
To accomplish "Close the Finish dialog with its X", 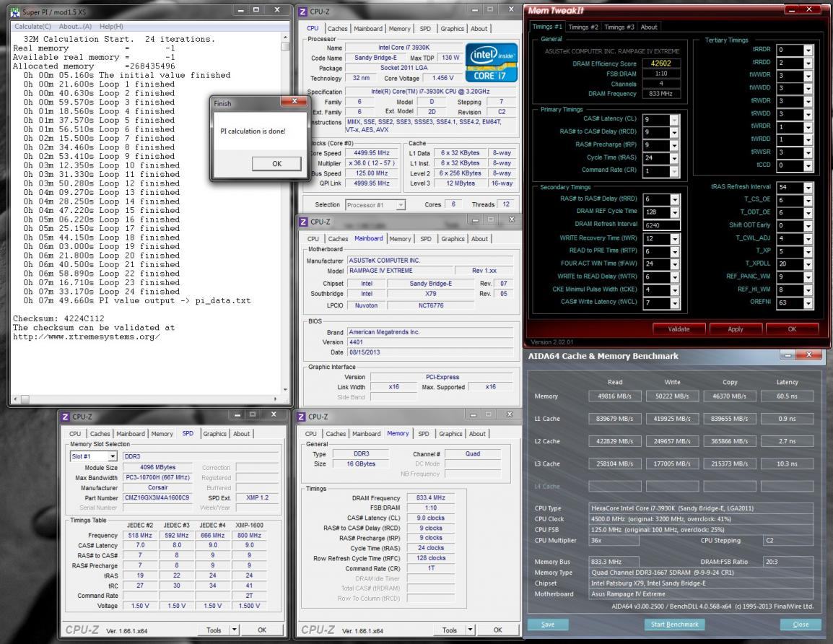I will tap(295, 102).
